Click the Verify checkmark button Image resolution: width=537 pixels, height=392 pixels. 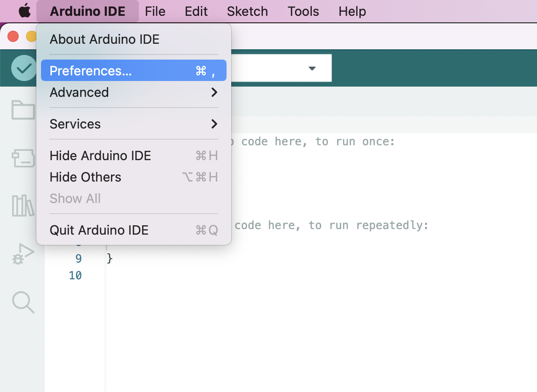pyautogui.click(x=23, y=68)
